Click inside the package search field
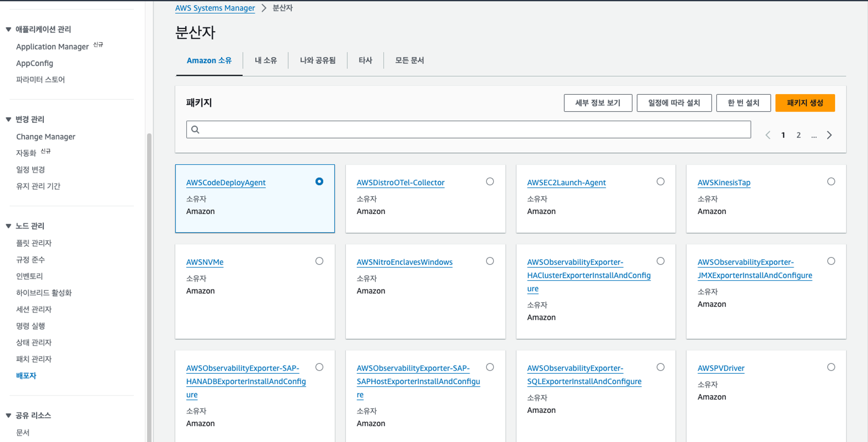The width and height of the screenshot is (868, 442). tap(469, 129)
